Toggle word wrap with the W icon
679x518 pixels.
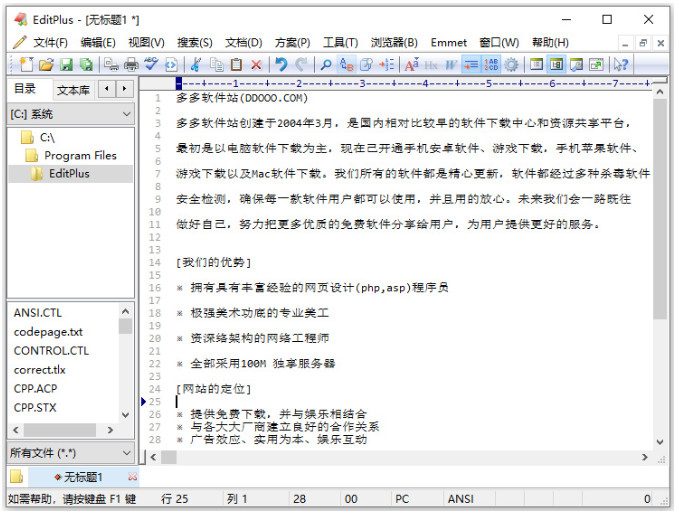[451, 65]
